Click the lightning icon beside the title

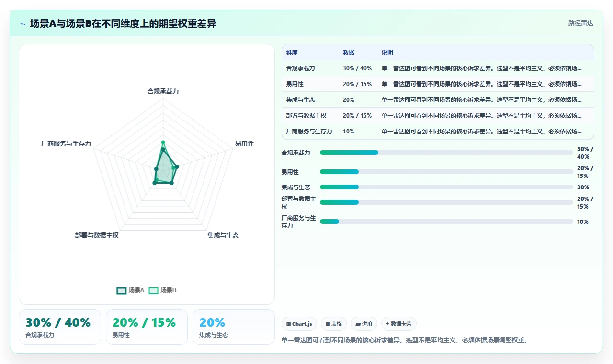pos(23,23)
